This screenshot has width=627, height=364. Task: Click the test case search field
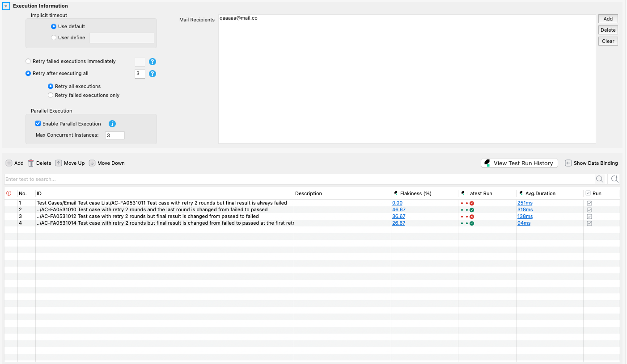[x=299, y=179]
